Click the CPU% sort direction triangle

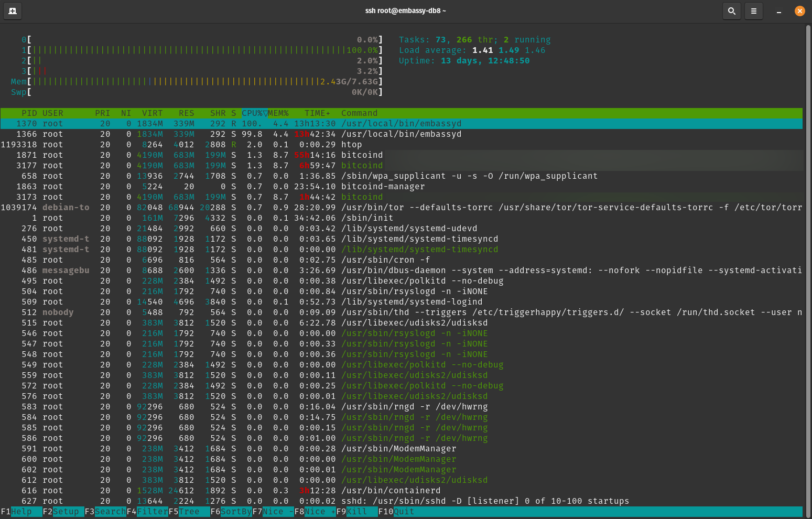pyautogui.click(x=266, y=113)
